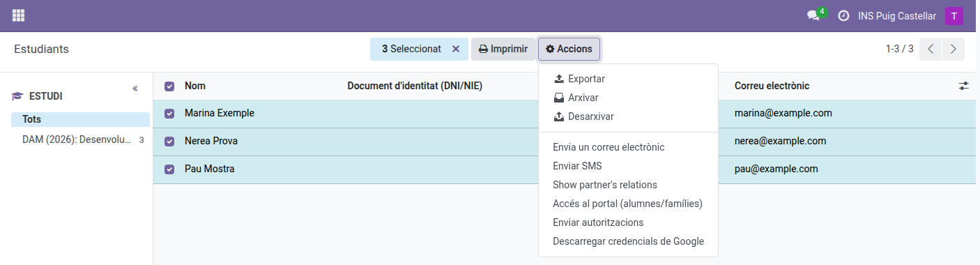Open the user avatar "T" menu
This screenshot has height=265, width=980.
(x=954, y=15)
